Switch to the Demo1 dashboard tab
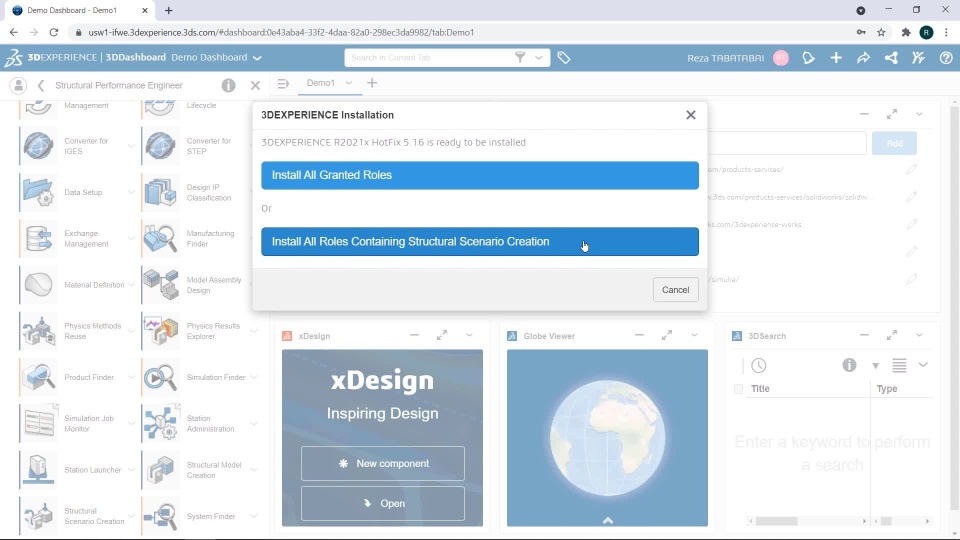 tap(321, 83)
